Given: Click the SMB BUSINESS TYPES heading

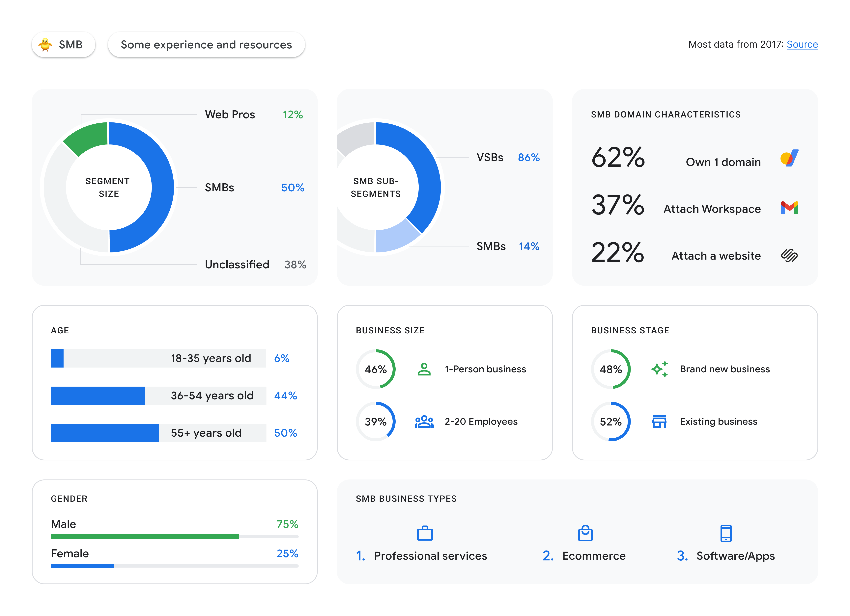Looking at the screenshot, I should [x=406, y=499].
